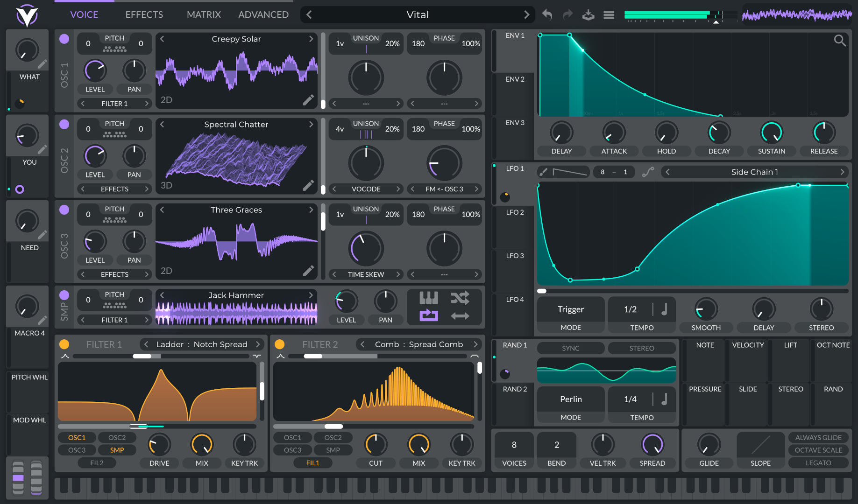Click the LFO 1 smooth curve icon
The height and width of the screenshot is (504, 858).
coord(648,172)
